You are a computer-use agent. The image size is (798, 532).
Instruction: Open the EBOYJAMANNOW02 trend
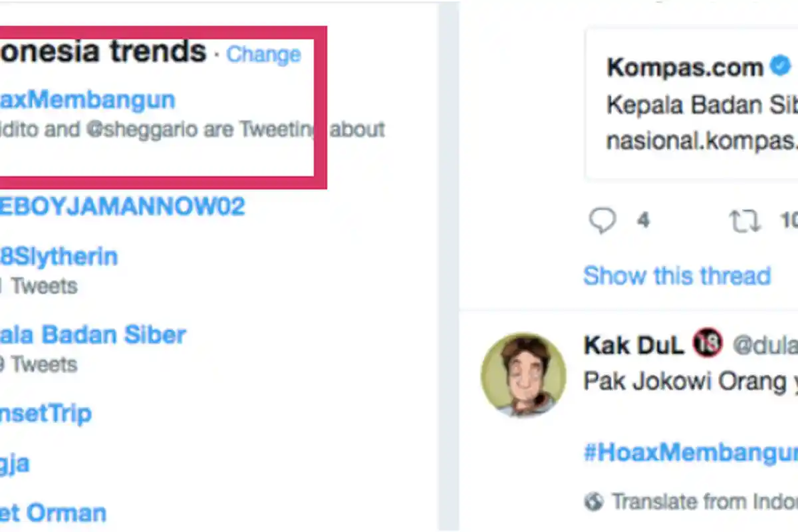pos(123,206)
